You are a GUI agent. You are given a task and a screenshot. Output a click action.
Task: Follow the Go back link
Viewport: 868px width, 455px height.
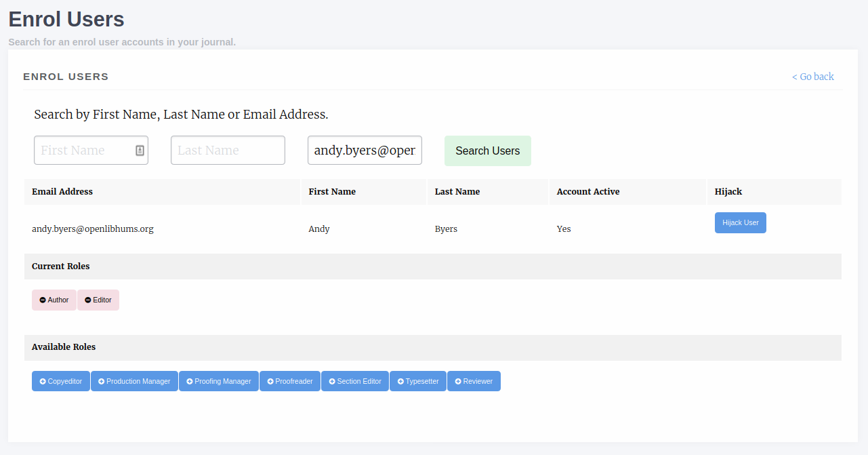tap(812, 77)
